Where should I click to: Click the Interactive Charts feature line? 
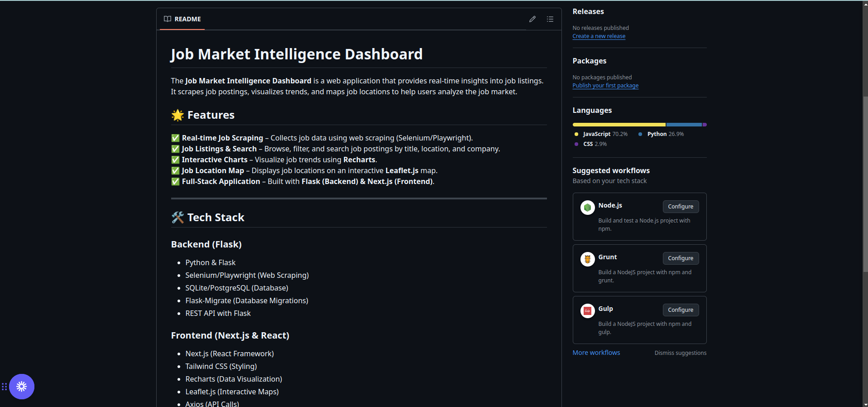coord(274,160)
